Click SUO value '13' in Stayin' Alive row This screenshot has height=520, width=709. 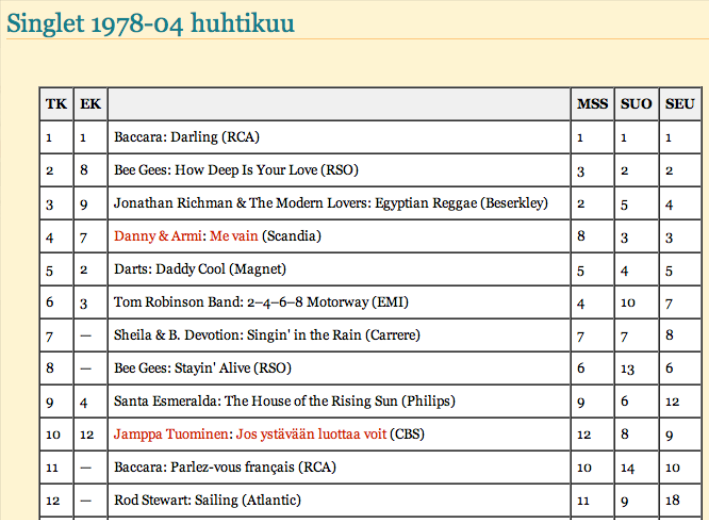tap(628, 369)
